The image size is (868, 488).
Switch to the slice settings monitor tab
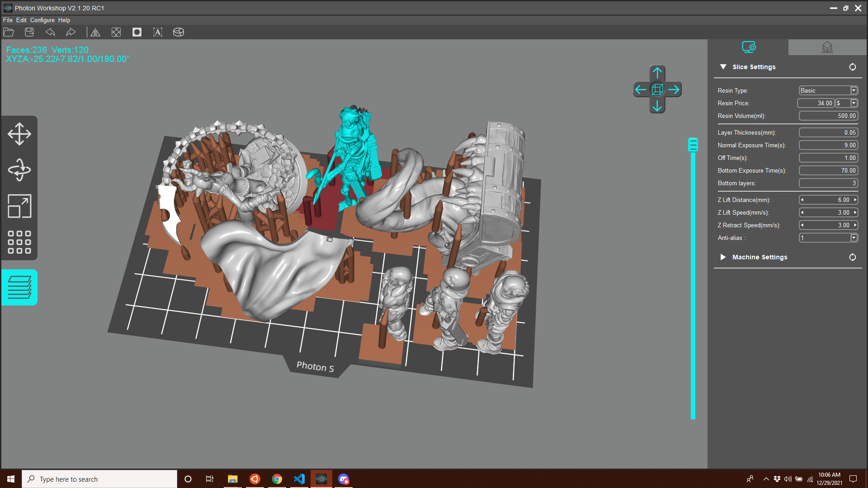pos(749,47)
